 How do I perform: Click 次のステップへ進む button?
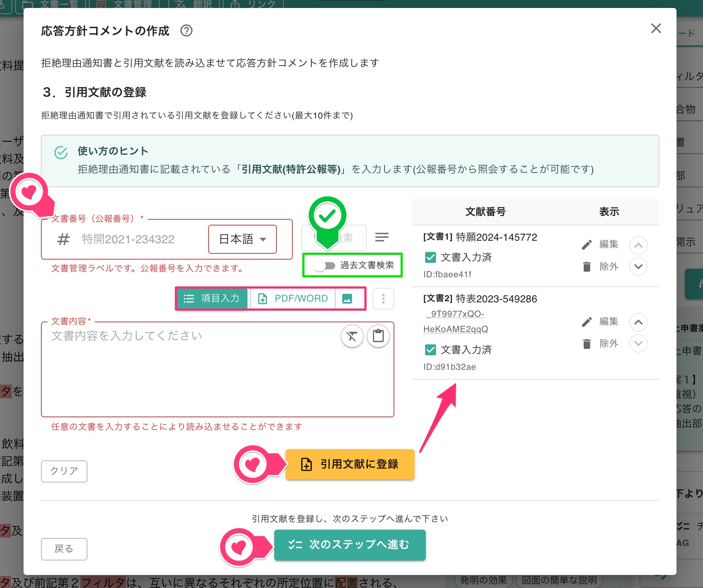coord(350,545)
